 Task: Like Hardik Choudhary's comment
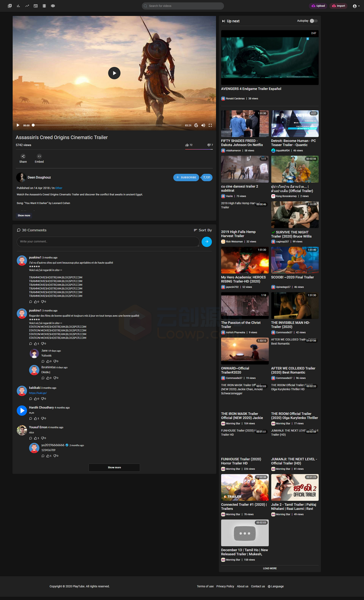(36, 418)
